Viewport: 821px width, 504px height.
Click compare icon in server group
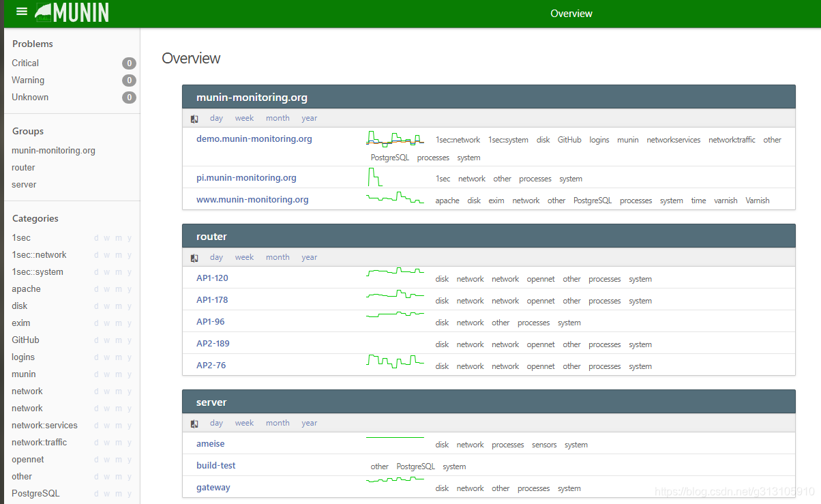point(194,424)
